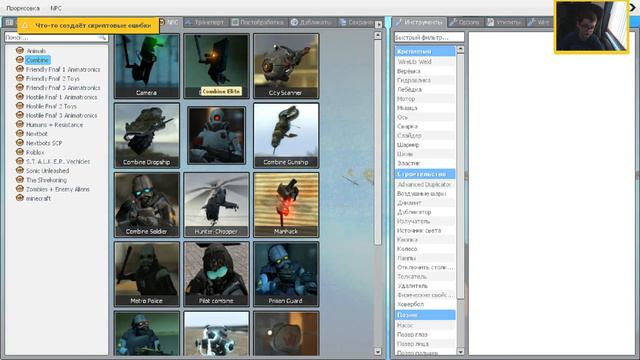Focus the Поиск search field

[x=56, y=38]
